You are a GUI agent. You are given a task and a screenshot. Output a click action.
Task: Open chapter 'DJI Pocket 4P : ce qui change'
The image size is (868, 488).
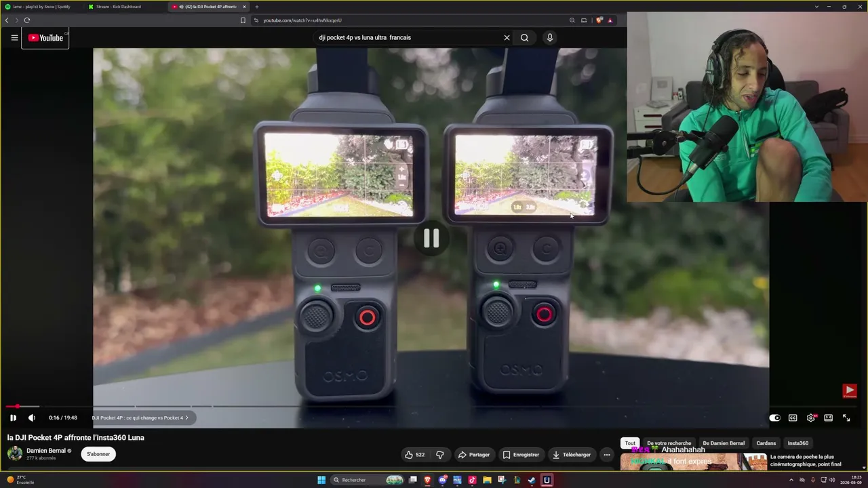click(x=140, y=418)
